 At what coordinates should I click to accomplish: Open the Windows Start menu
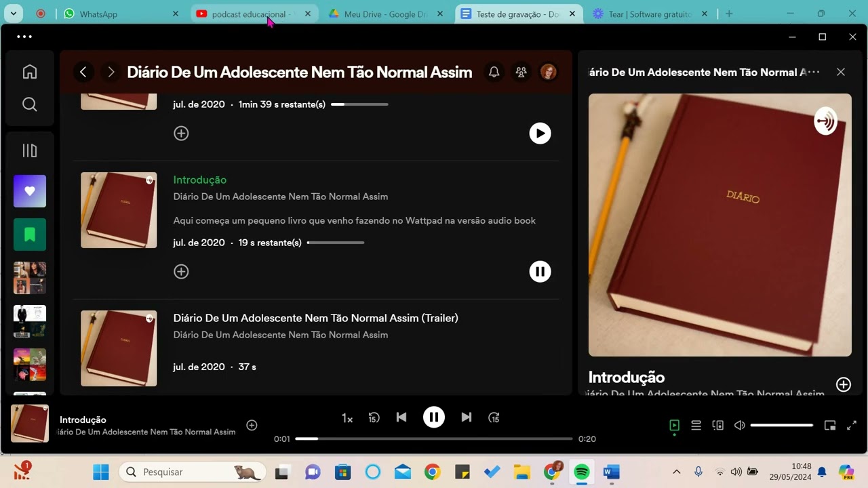pyautogui.click(x=101, y=472)
